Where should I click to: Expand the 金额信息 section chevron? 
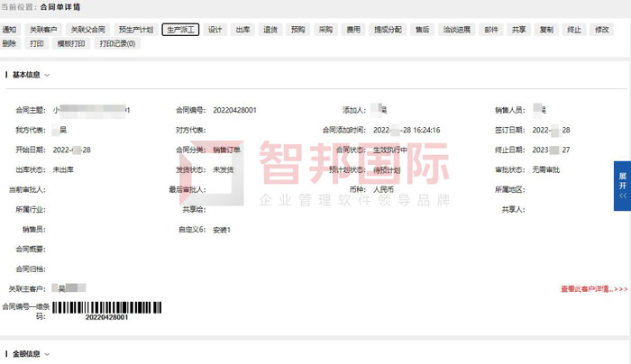[47, 354]
